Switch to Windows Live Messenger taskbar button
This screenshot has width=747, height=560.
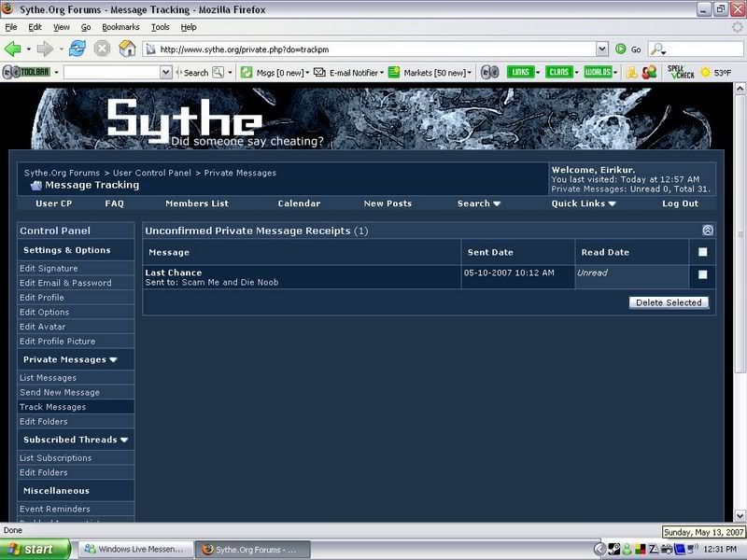135,549
